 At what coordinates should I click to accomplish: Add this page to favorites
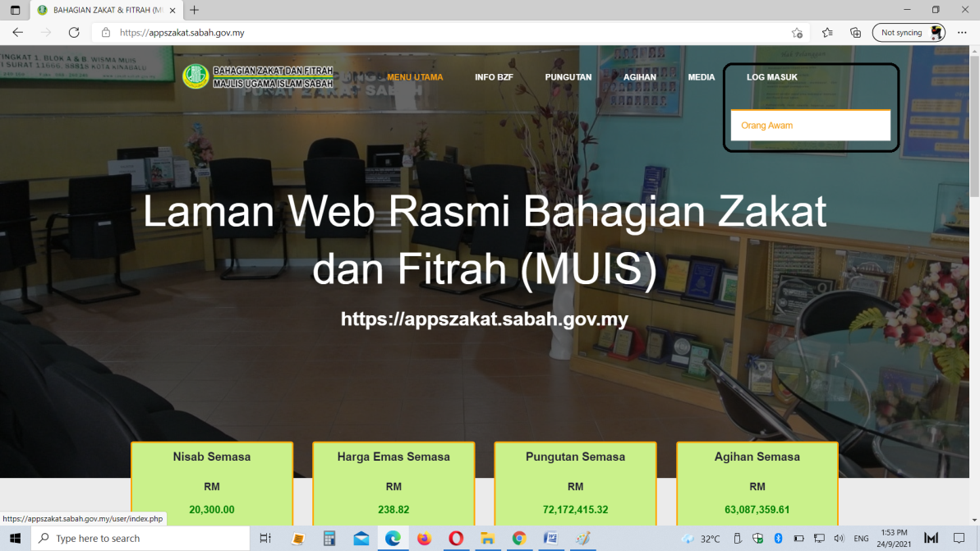(x=796, y=33)
